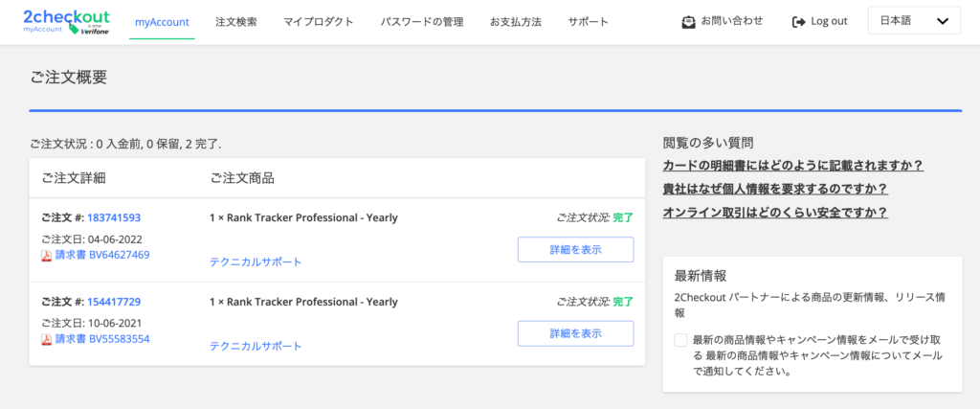Click the お問い合わせ link

tap(732, 21)
